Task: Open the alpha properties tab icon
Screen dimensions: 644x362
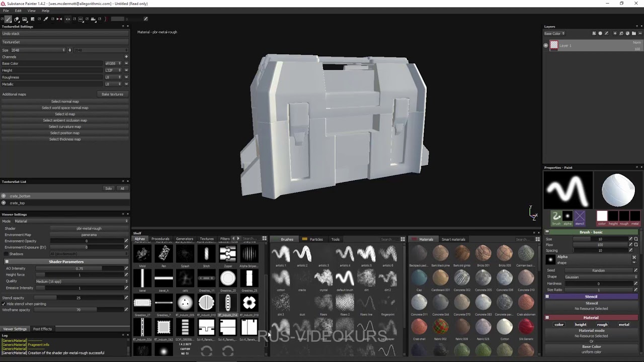Action: click(x=568, y=218)
